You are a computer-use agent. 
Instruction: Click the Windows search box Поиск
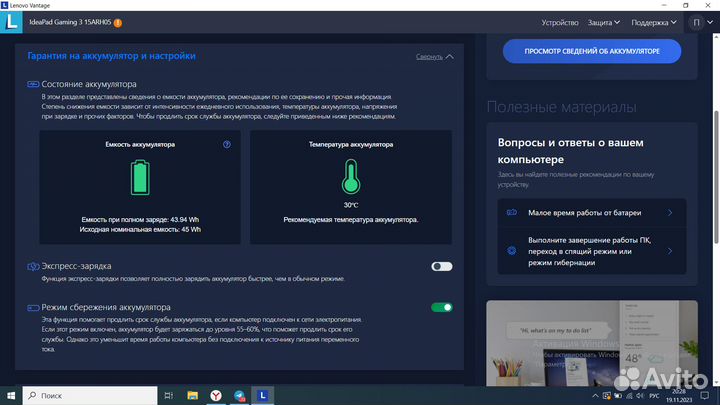point(90,395)
